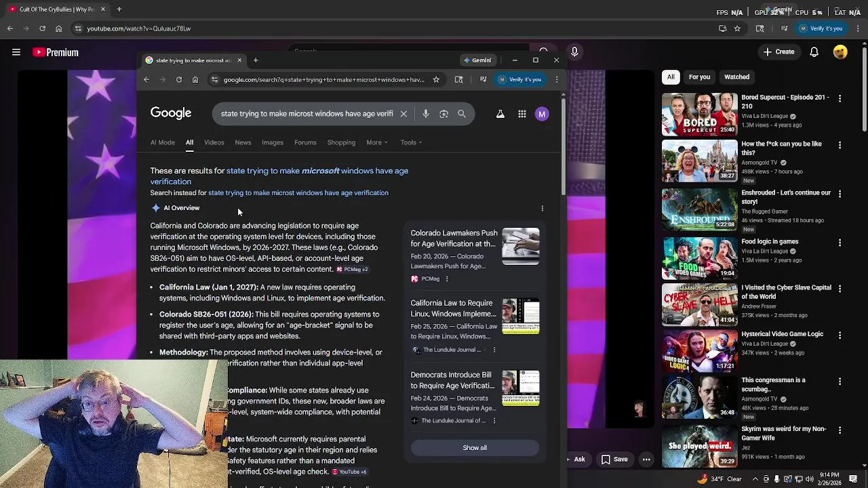Clear the Google search box text
This screenshot has height=488, width=868.
pos(403,114)
